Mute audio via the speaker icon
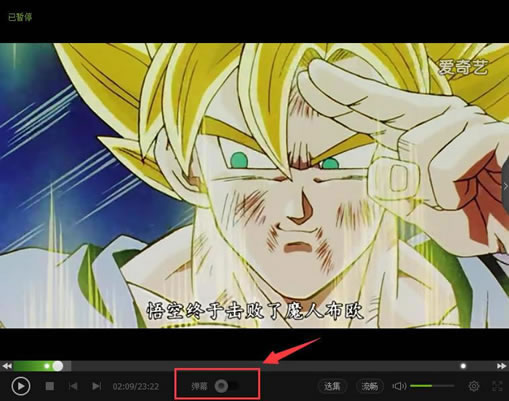Image resolution: width=509 pixels, height=401 pixels. click(399, 386)
